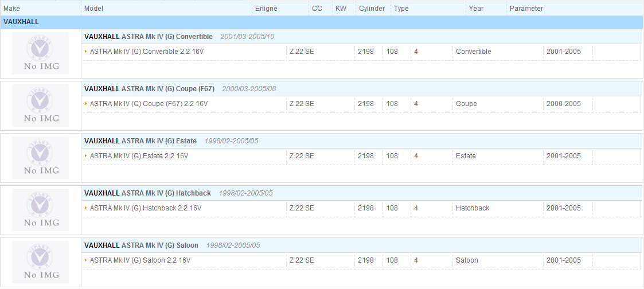Image resolution: width=644 pixels, height=289 pixels.
Task: Click Z 22 SE in Hatchback row
Action: [x=302, y=208]
